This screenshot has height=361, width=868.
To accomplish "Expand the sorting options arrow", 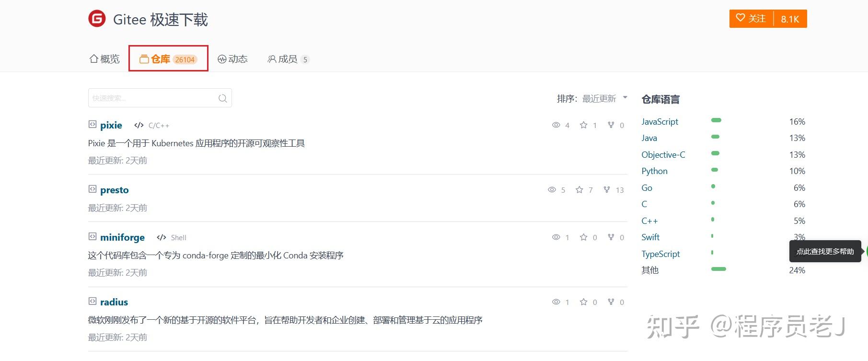I will [625, 97].
